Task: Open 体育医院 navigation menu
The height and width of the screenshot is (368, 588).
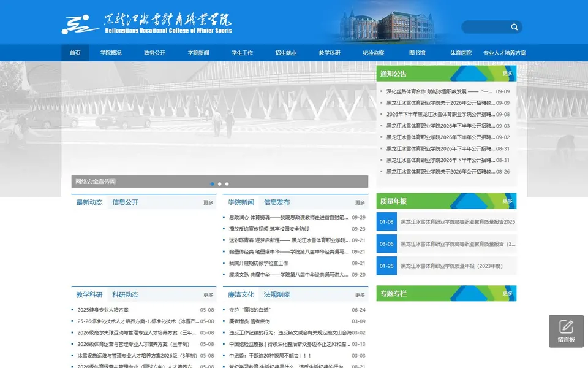Action: (461, 53)
